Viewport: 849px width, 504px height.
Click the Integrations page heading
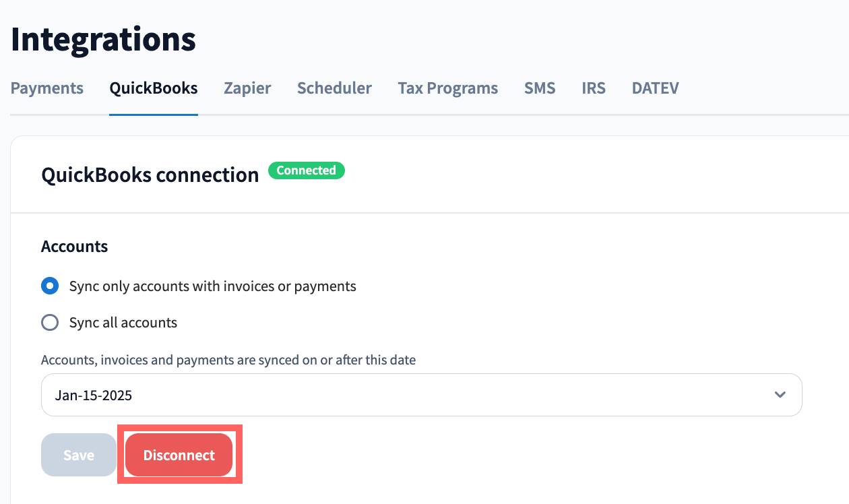pyautogui.click(x=103, y=39)
